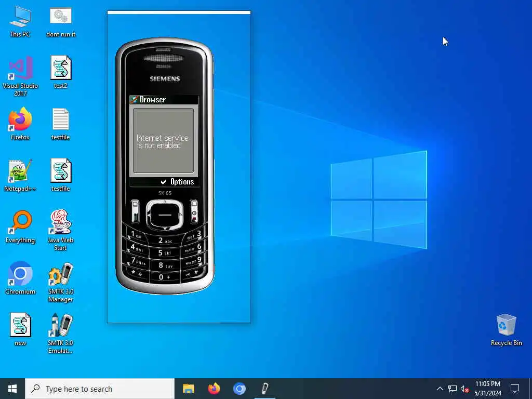Open the notification center
The width and height of the screenshot is (532, 399).
coord(515,389)
